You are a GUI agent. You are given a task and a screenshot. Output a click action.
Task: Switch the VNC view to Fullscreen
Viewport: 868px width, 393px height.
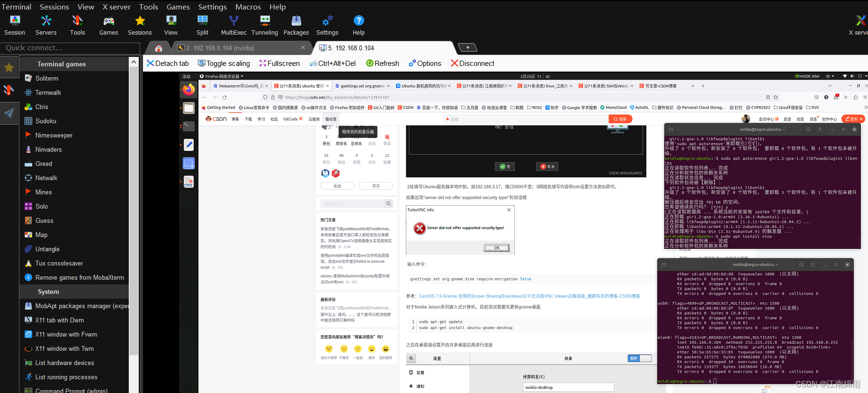279,64
